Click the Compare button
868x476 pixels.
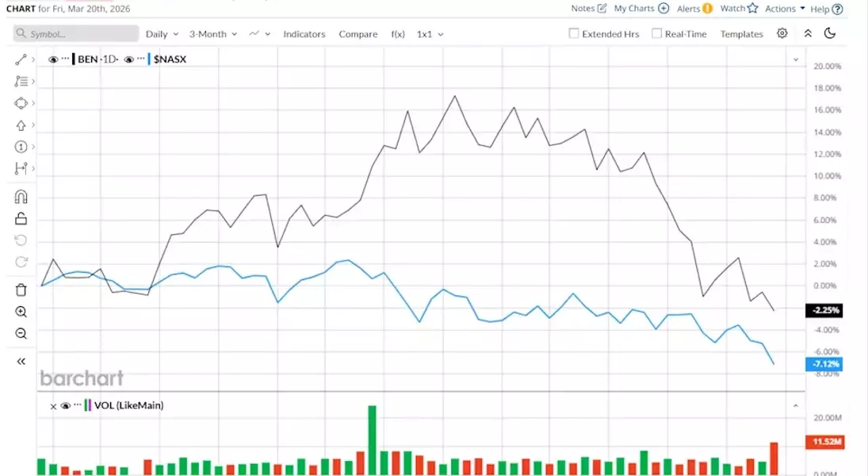pos(358,34)
